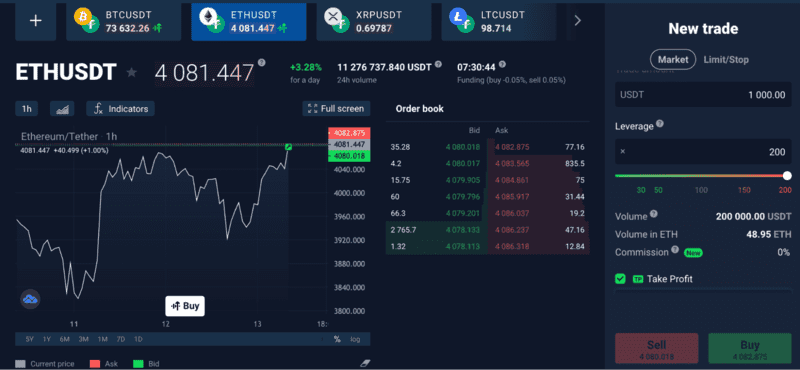Image resolution: width=800 pixels, height=370 pixels.
Task: Click the blue cloud chart logo icon
Action: (x=30, y=300)
